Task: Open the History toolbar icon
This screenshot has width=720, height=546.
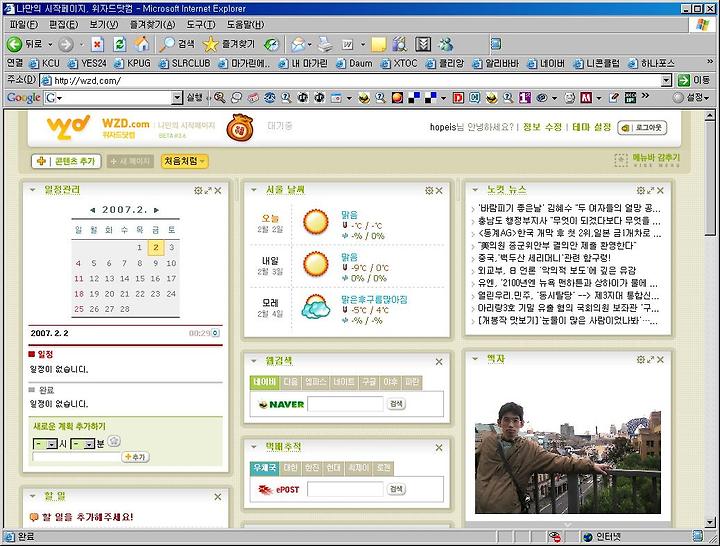Action: (x=272, y=45)
